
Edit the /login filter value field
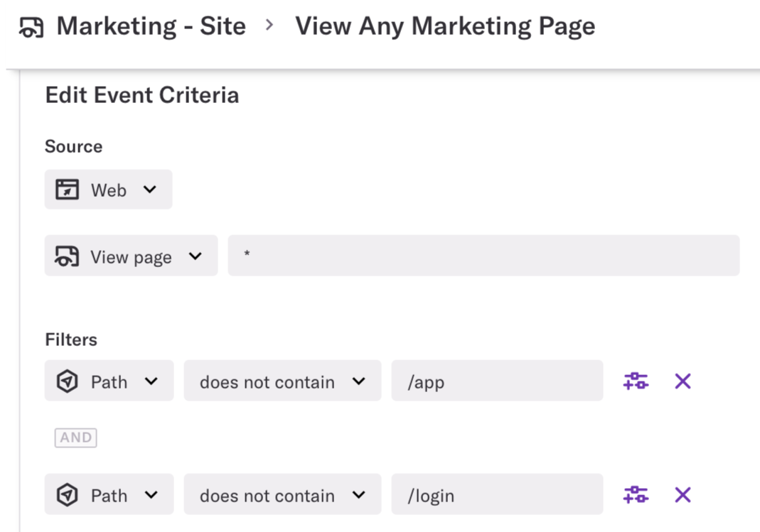coord(497,494)
